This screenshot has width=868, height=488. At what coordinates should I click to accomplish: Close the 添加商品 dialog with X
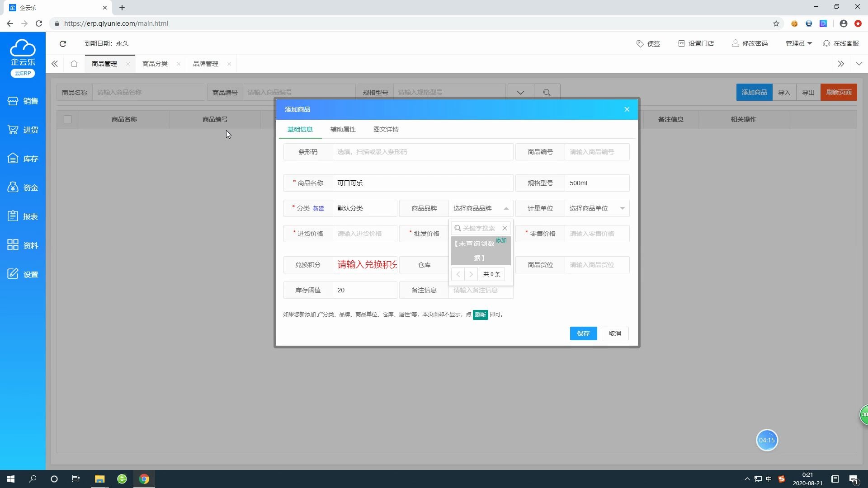(x=627, y=109)
